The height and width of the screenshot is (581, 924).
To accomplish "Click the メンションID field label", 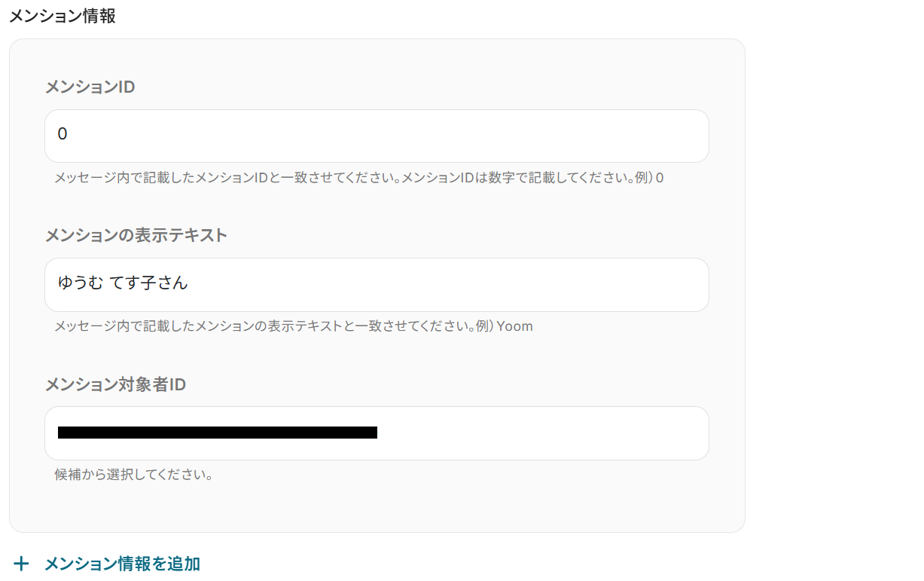I will [x=90, y=87].
